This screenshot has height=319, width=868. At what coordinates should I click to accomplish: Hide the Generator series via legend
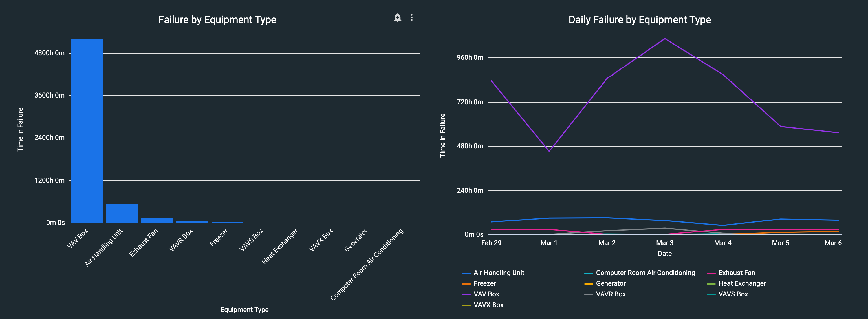point(610,283)
